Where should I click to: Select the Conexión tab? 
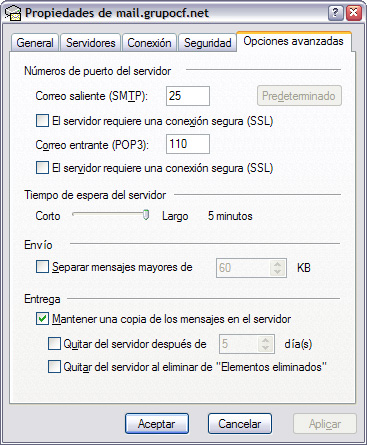coord(149,43)
